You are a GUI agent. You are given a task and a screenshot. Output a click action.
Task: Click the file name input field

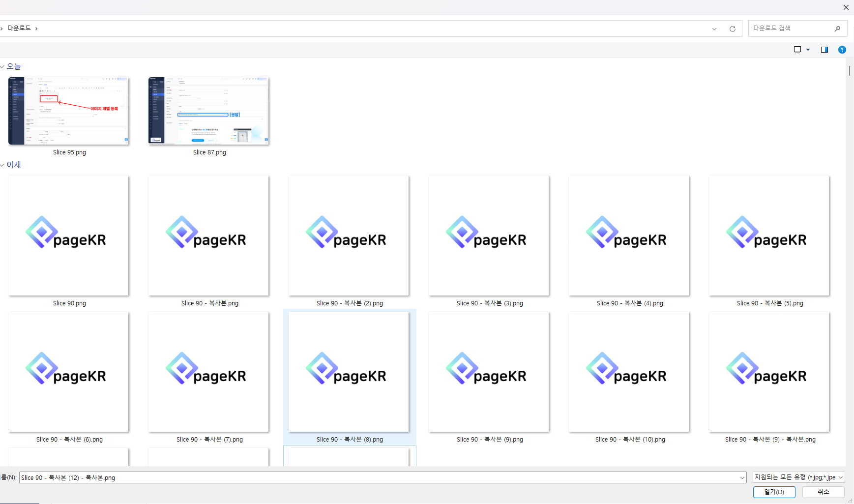[x=379, y=477]
